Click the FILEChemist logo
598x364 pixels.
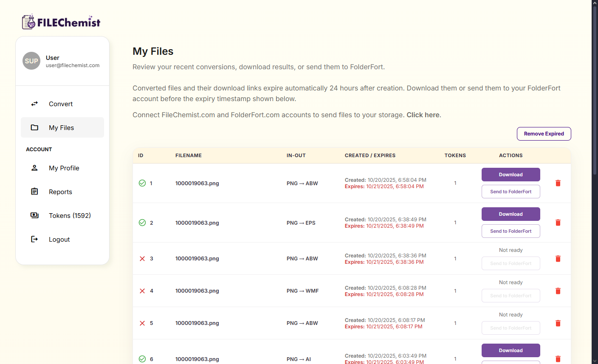[x=61, y=22]
